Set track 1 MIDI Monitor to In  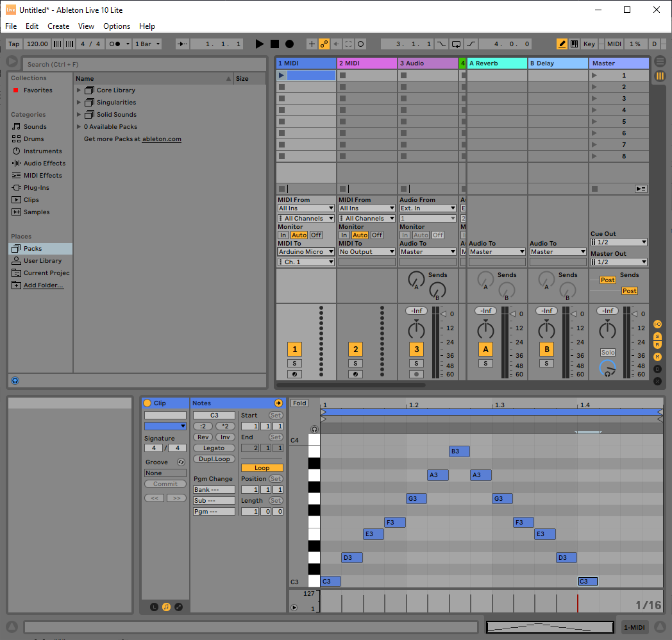click(283, 235)
